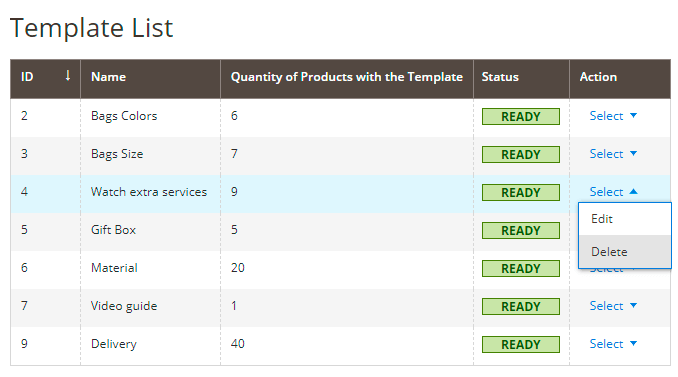Click READY status badge for Bags Colors
This screenshot has width=678, height=377.
521,116
